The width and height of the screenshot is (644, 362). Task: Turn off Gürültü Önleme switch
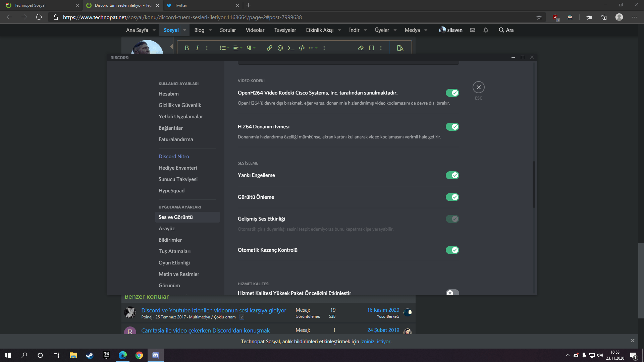pyautogui.click(x=452, y=197)
